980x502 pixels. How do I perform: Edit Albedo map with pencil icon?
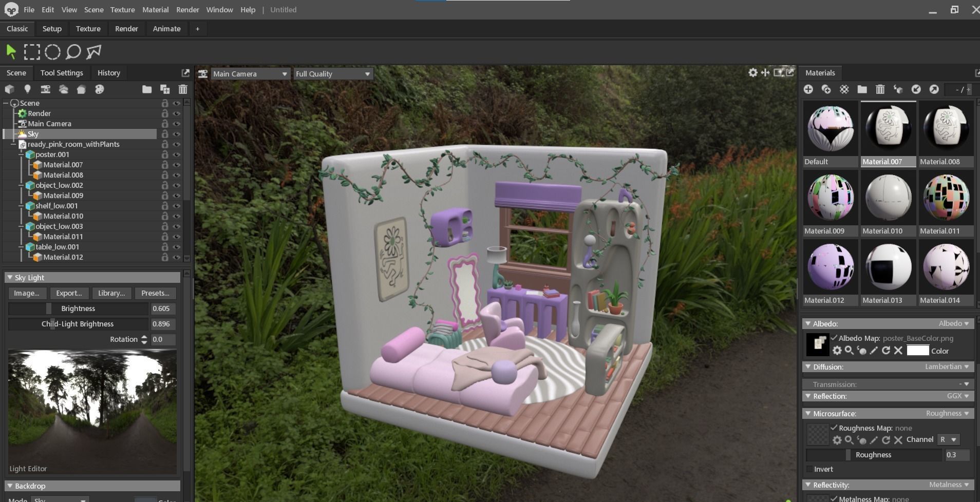874,351
